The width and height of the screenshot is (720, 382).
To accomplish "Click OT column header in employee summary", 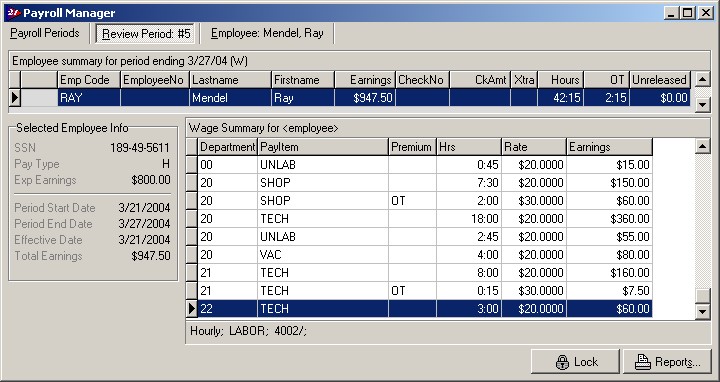I will coord(607,80).
